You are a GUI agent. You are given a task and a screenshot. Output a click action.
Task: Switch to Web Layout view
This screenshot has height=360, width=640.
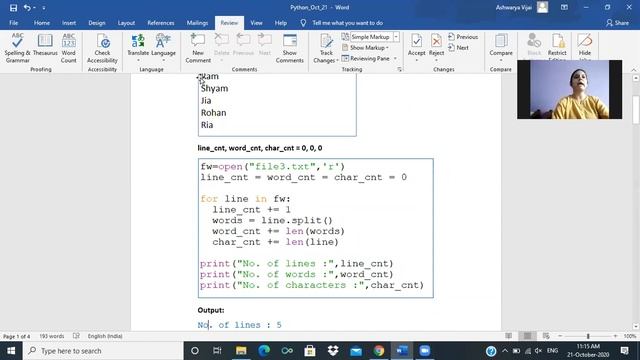546,336
